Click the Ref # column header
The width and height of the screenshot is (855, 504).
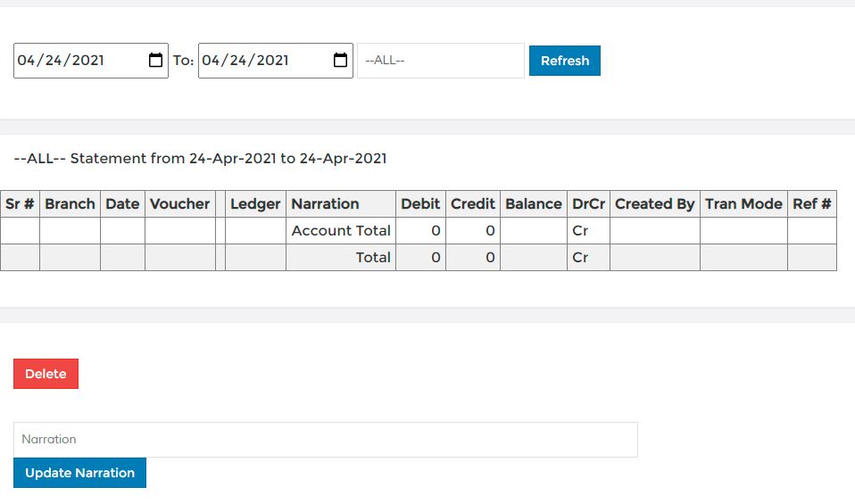[x=812, y=203]
